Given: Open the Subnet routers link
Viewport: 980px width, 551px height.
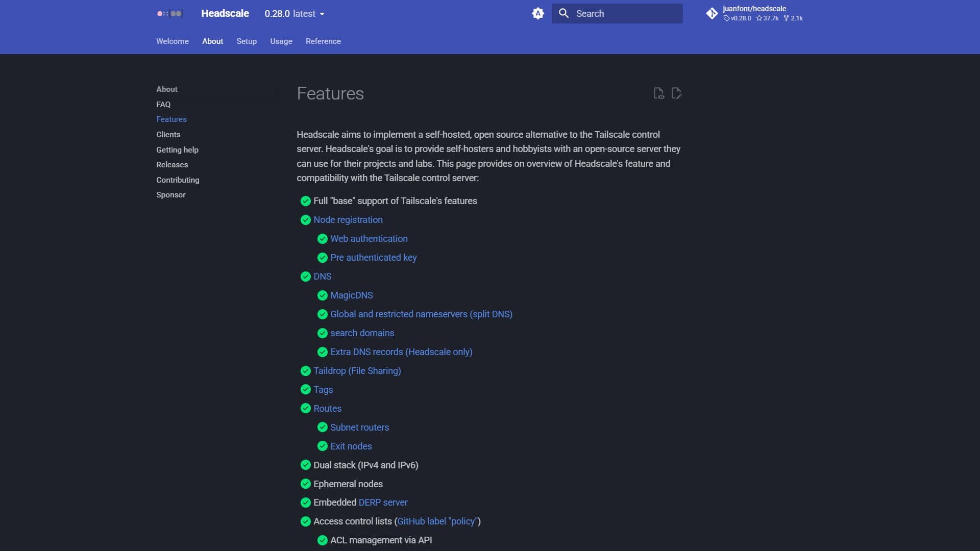Looking at the screenshot, I should point(360,428).
